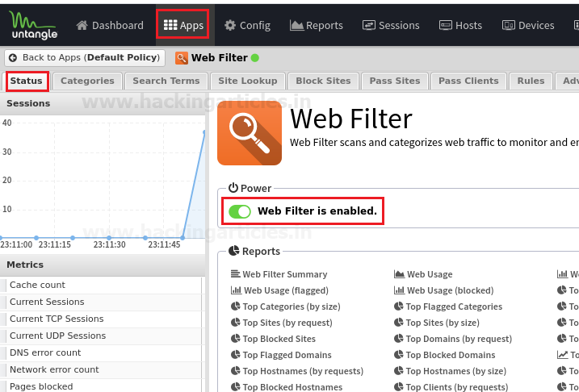Select the Current Sessions metric row

point(101,302)
